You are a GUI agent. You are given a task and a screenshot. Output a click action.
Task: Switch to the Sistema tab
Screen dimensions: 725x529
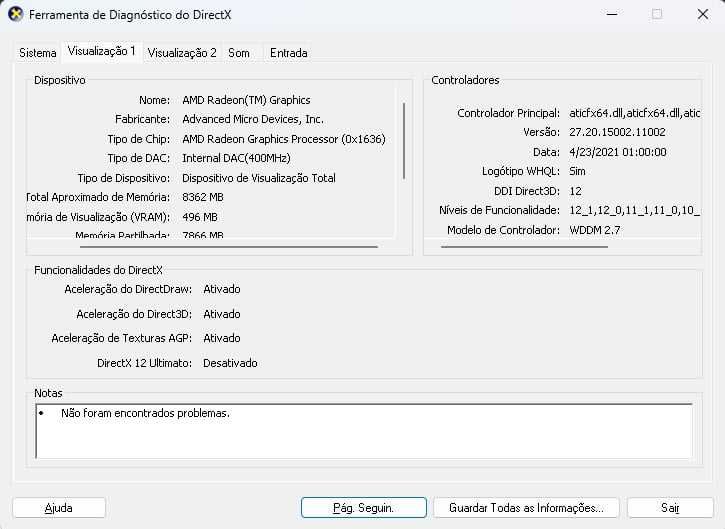[37, 53]
